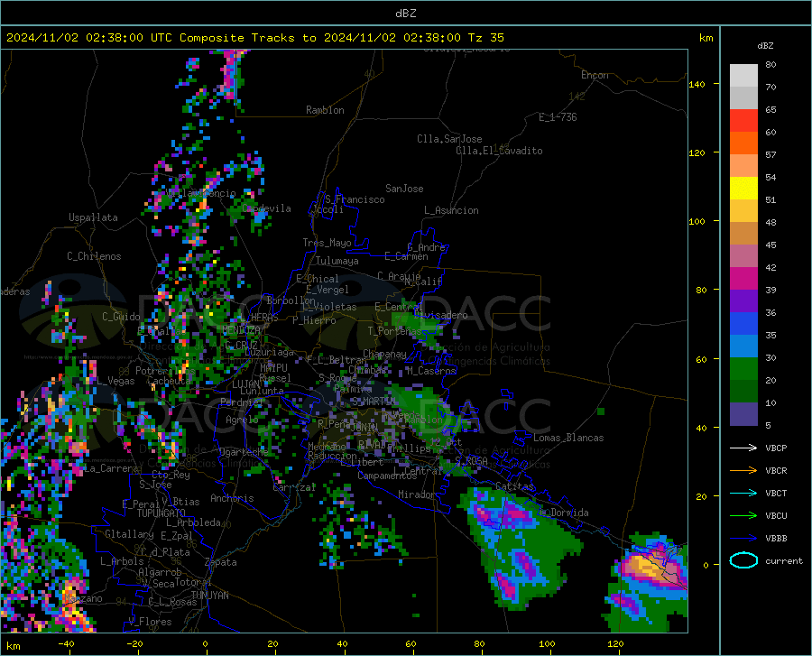The width and height of the screenshot is (812, 656).
Task: Click the 'Encon' map label
Action: pyautogui.click(x=595, y=75)
